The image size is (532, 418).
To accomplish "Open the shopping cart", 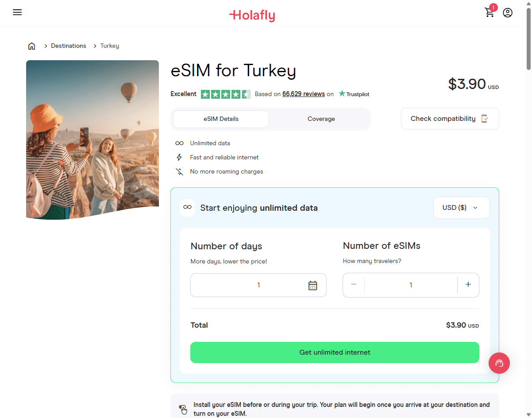I will [x=490, y=13].
